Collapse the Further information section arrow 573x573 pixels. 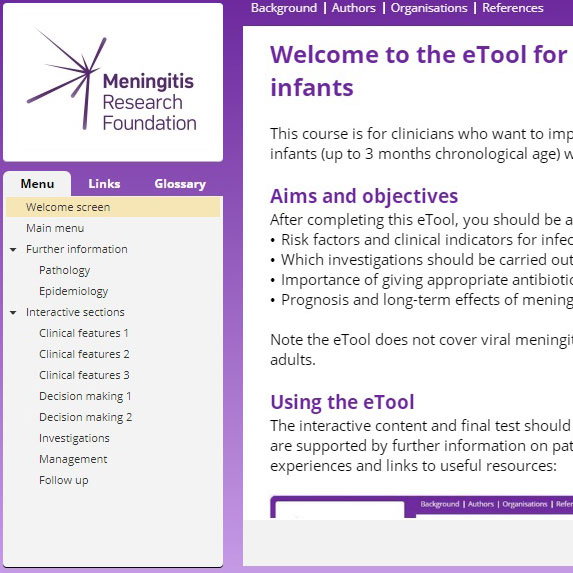click(x=13, y=250)
